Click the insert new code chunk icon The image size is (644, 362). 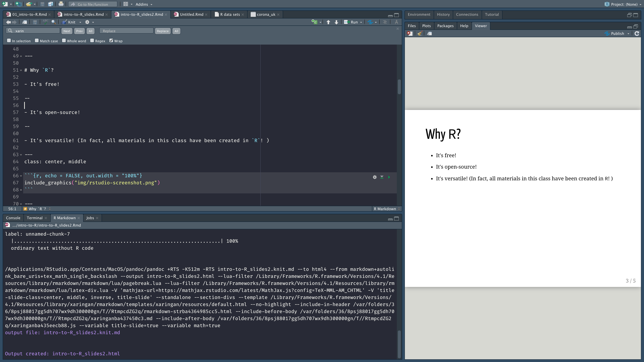pyautogui.click(x=314, y=22)
